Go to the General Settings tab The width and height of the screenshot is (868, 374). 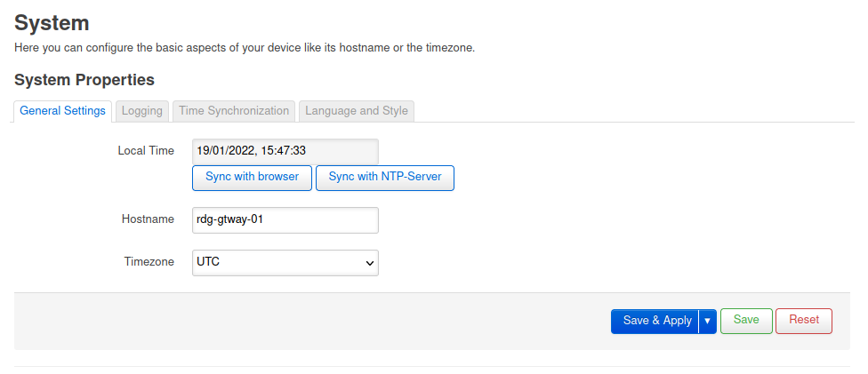[x=62, y=111]
